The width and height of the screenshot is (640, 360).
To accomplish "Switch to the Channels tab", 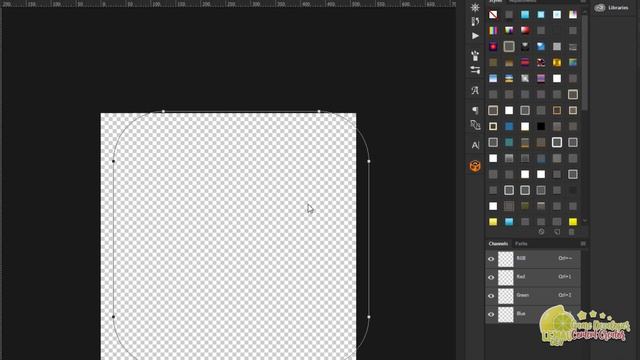I will (x=498, y=244).
